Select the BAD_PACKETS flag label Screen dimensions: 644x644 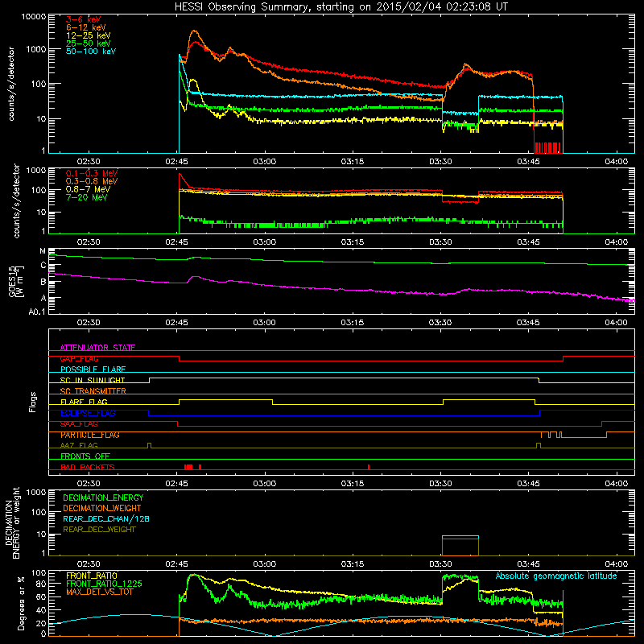tap(88, 467)
